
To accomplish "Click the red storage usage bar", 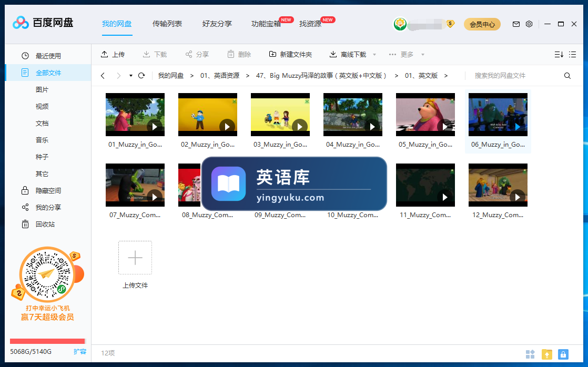I will pos(48,341).
